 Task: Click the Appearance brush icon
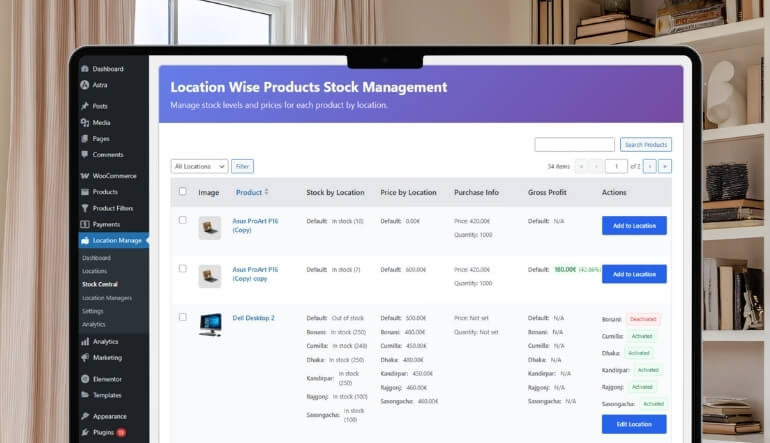click(85, 416)
